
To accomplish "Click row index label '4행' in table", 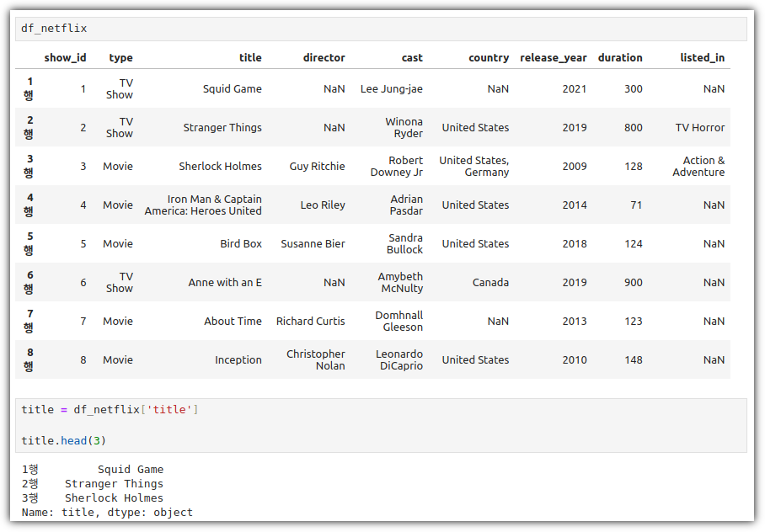I will [x=29, y=205].
